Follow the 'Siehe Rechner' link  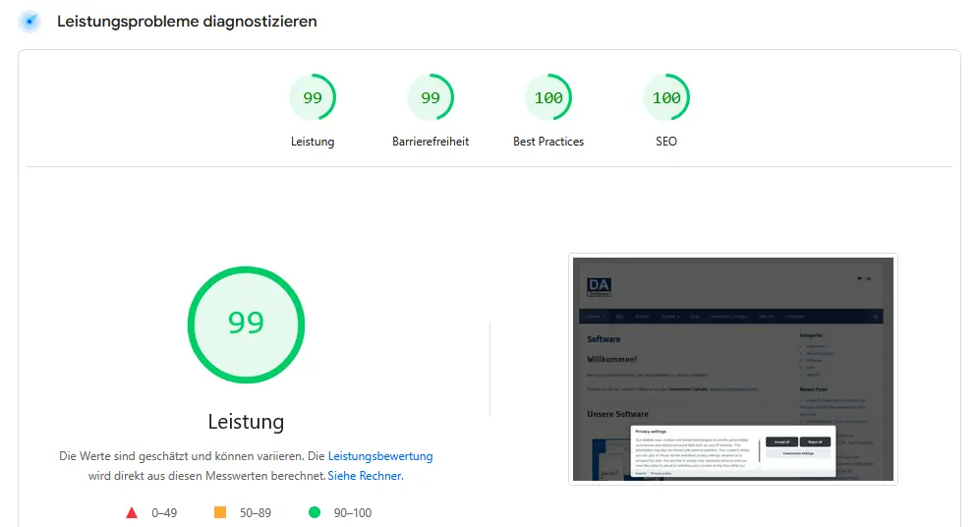(365, 476)
